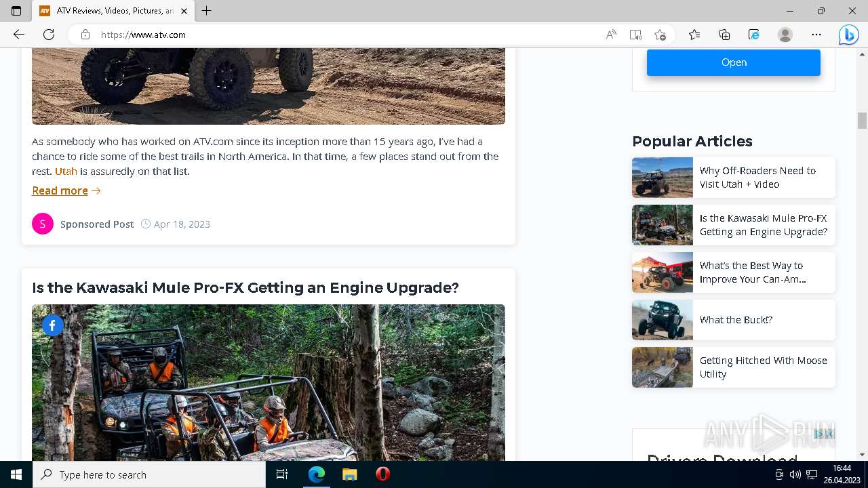Click the Can-Am red tent thumbnail
Viewport: 868px width, 488px height.
pyautogui.click(x=663, y=272)
